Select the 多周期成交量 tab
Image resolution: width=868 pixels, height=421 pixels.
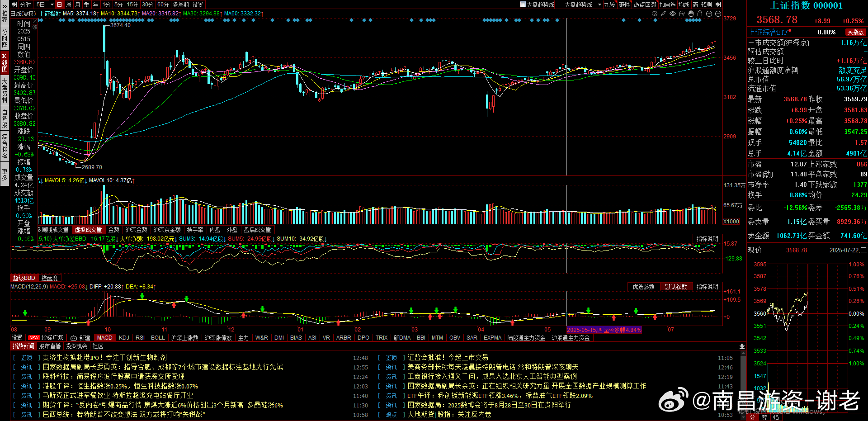(53, 230)
